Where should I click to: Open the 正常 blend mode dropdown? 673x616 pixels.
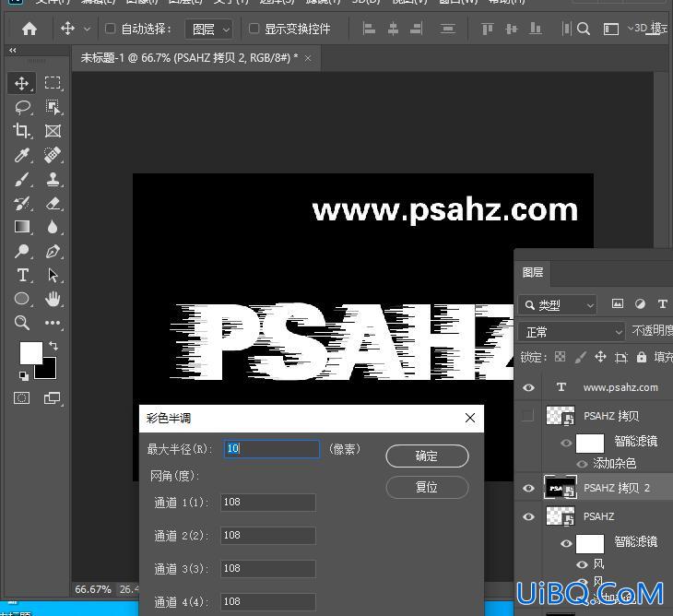click(x=571, y=332)
